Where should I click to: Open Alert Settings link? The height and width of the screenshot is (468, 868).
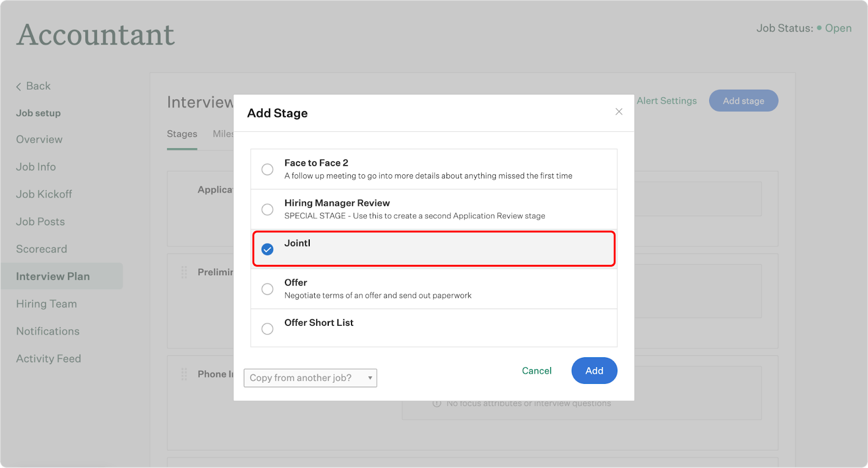667,101
